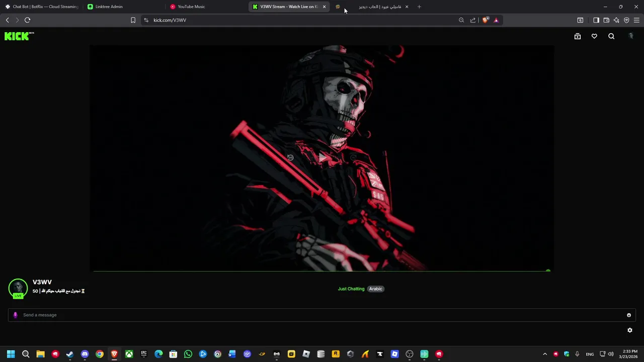Open the Kick following heart icon
Viewport: 644px width, 362px height.
point(594,36)
